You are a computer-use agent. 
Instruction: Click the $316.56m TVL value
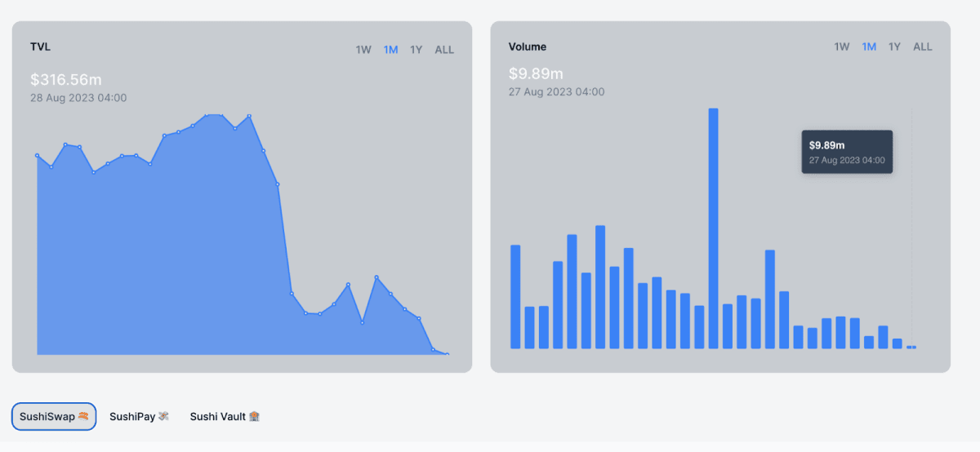(66, 79)
